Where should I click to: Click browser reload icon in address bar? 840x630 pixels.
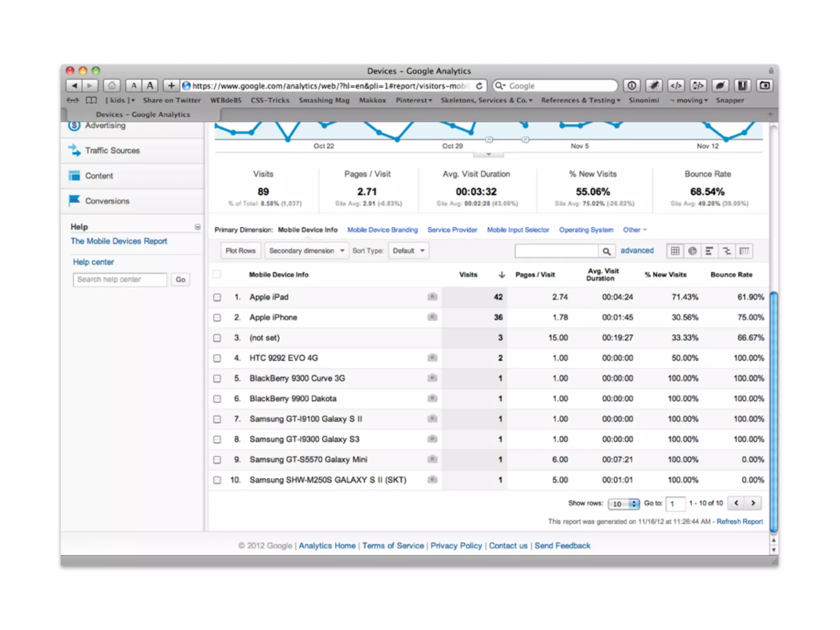pos(479,86)
